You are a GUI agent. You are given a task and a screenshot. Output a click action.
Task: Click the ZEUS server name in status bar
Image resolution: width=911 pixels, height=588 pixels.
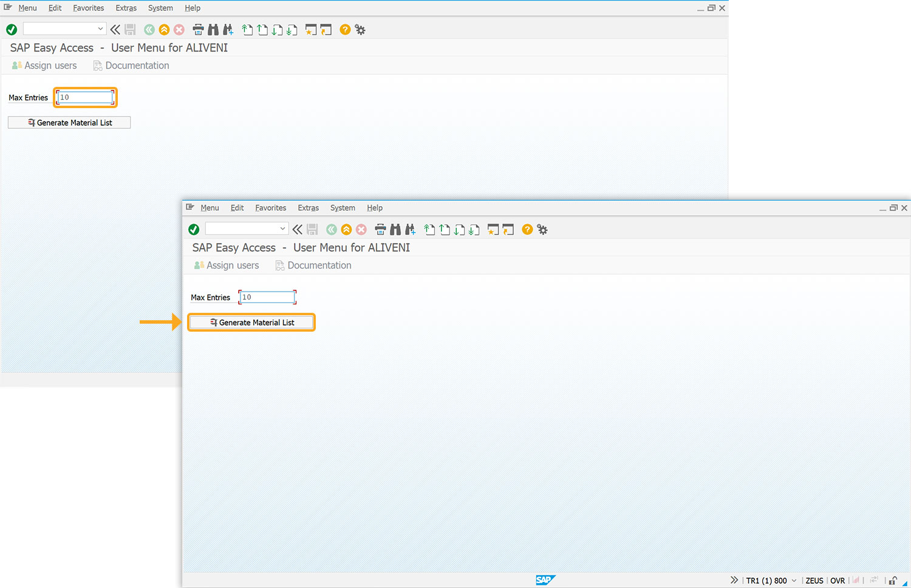[814, 581]
